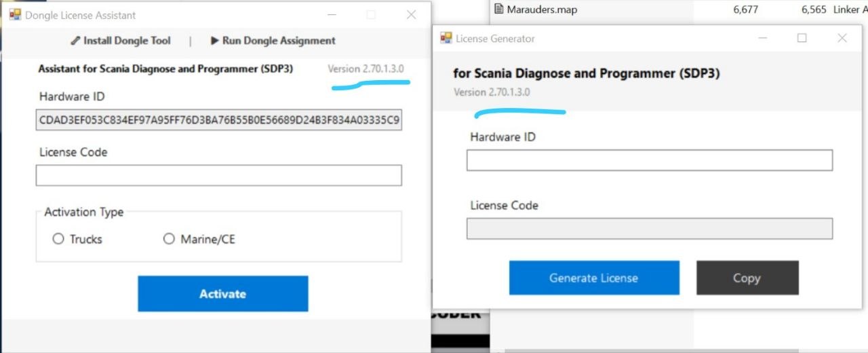Choose the Marine/CE radio option
This screenshot has width=868, height=353.
click(x=169, y=239)
